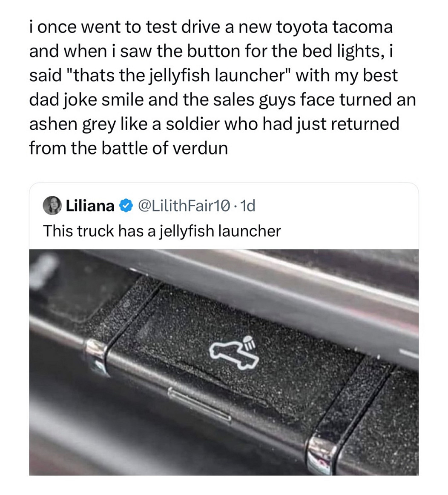The height and width of the screenshot is (495, 448).
Task: Click the indicator slot on the button's front
Action: [199, 404]
